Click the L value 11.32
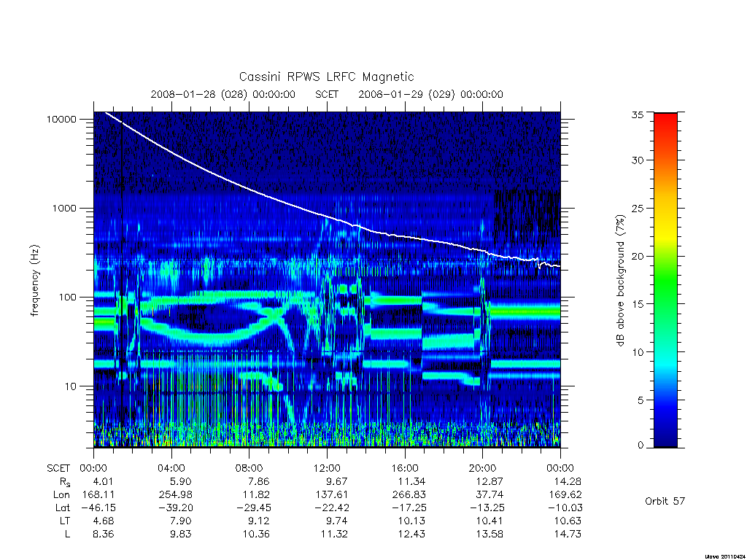Image resolution: width=747 pixels, height=560 pixels. [334, 534]
